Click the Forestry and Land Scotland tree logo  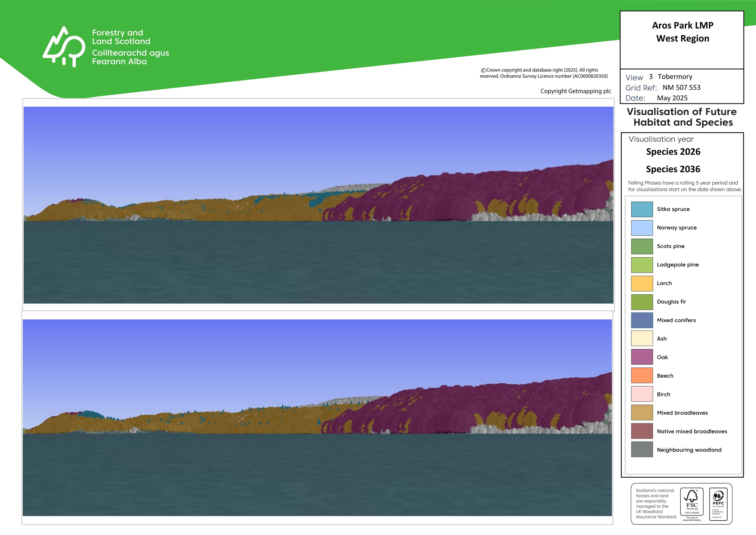pyautogui.click(x=64, y=47)
